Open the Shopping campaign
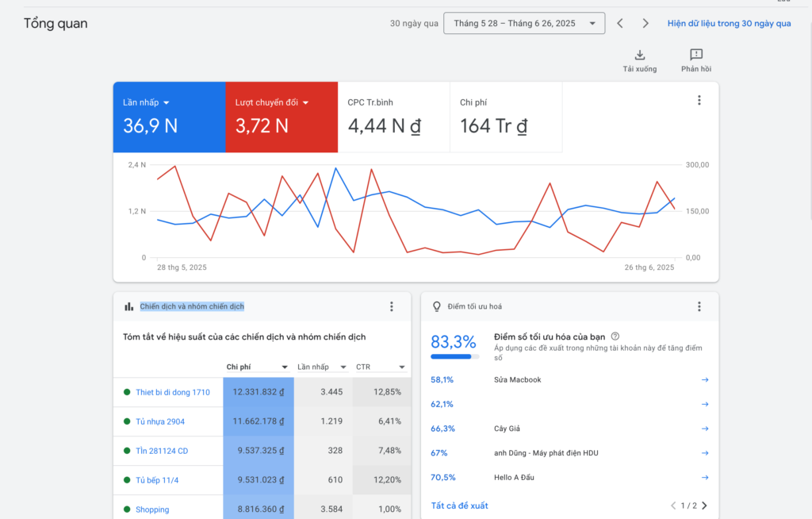Viewport: 812px width, 519px height. tap(152, 509)
